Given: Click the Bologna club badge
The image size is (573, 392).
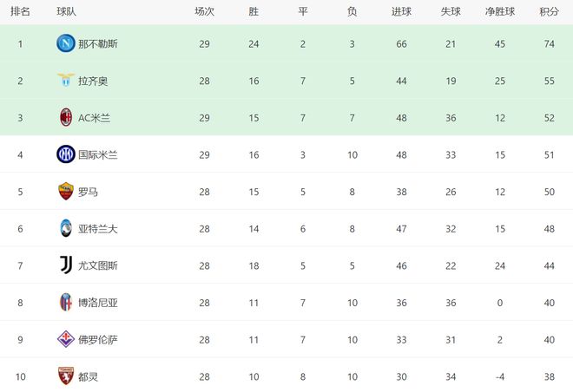Looking at the screenshot, I should coord(65,303).
